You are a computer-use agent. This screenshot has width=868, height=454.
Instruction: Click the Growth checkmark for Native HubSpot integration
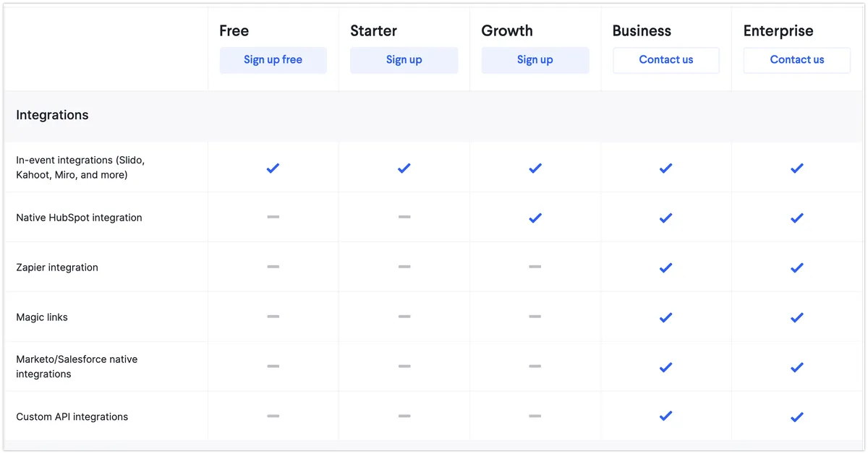(535, 218)
